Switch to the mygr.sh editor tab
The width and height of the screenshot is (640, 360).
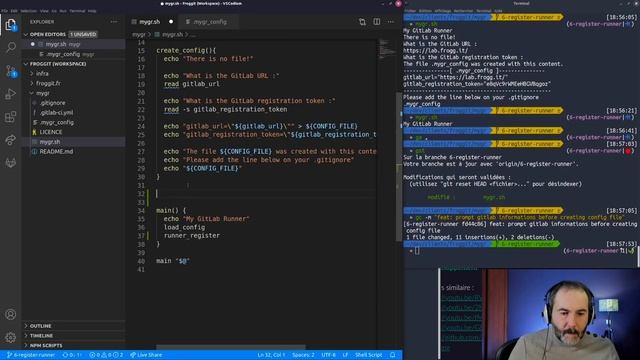coord(149,22)
